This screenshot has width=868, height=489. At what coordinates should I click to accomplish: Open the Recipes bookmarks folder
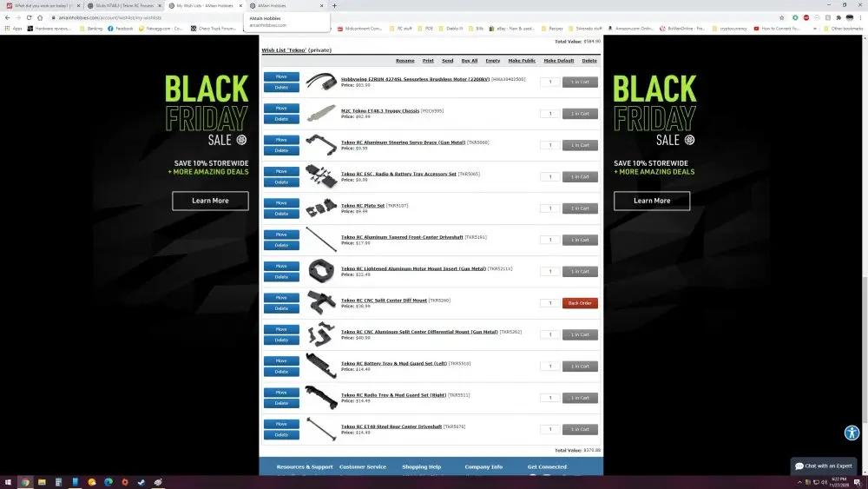552,29
